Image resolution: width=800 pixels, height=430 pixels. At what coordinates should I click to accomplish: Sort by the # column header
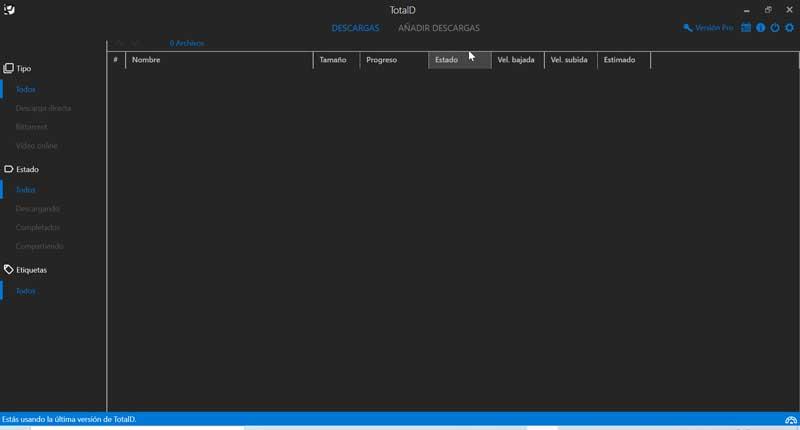[x=116, y=60]
